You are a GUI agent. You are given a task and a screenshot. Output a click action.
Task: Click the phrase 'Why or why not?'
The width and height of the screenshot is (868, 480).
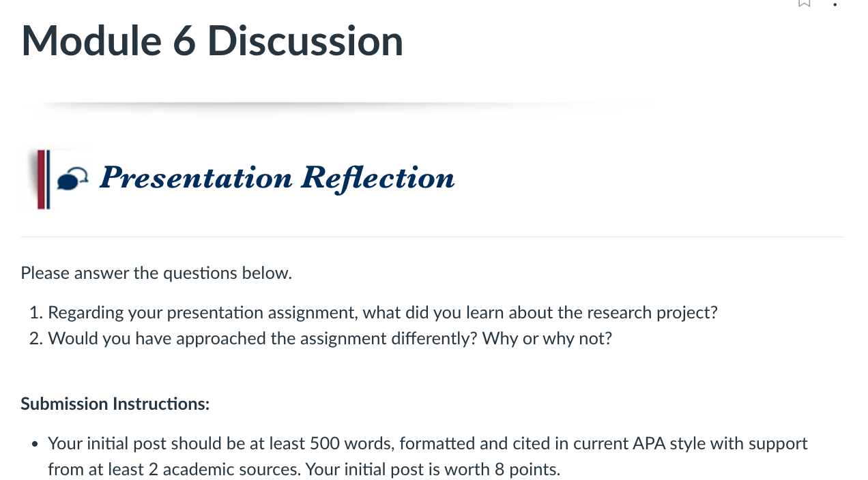point(547,339)
